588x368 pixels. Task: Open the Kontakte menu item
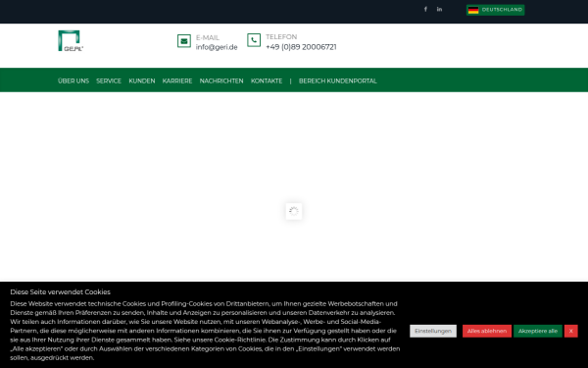[x=267, y=80]
